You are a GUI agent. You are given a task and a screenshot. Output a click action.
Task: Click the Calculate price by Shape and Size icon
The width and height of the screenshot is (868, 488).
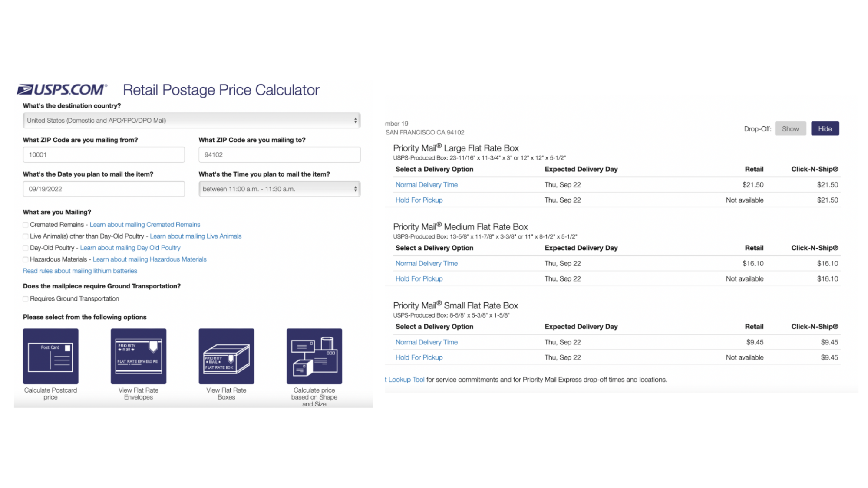pos(314,356)
